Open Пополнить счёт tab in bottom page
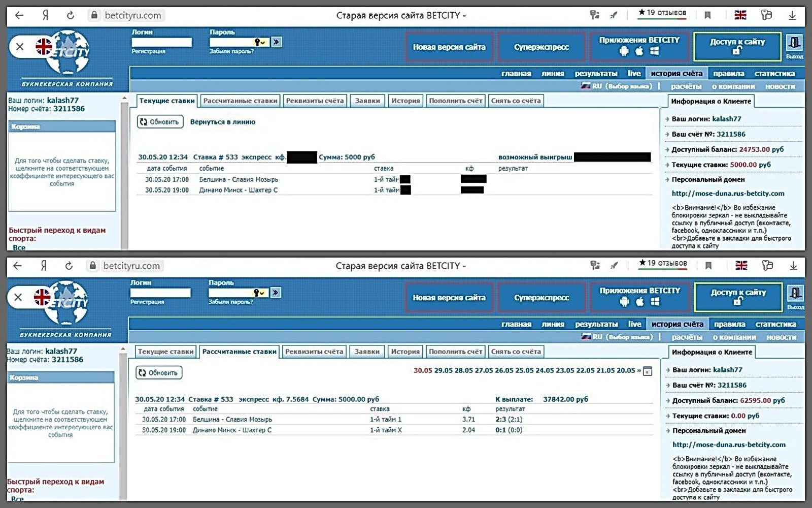 tap(455, 352)
